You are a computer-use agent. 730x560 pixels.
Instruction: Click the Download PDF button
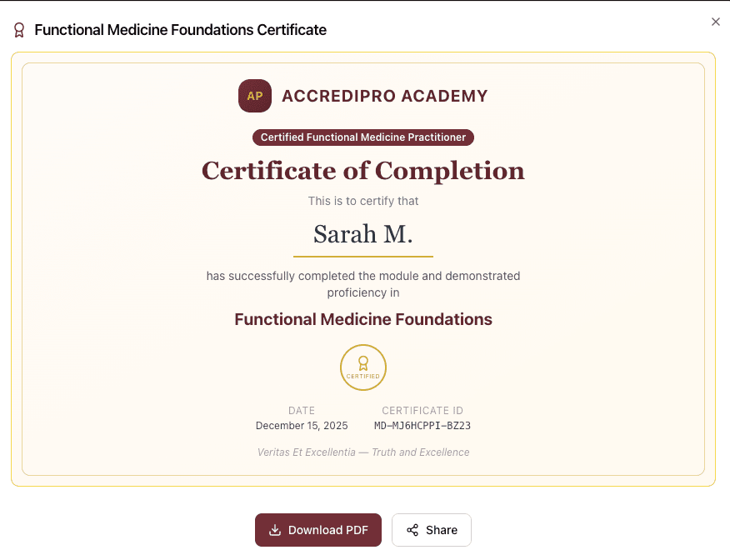pos(317,529)
